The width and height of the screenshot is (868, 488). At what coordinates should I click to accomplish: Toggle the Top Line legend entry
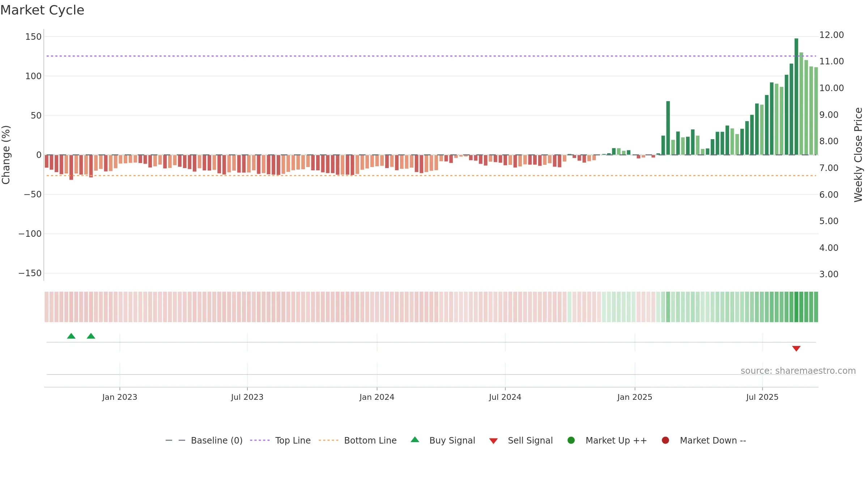coord(280,440)
